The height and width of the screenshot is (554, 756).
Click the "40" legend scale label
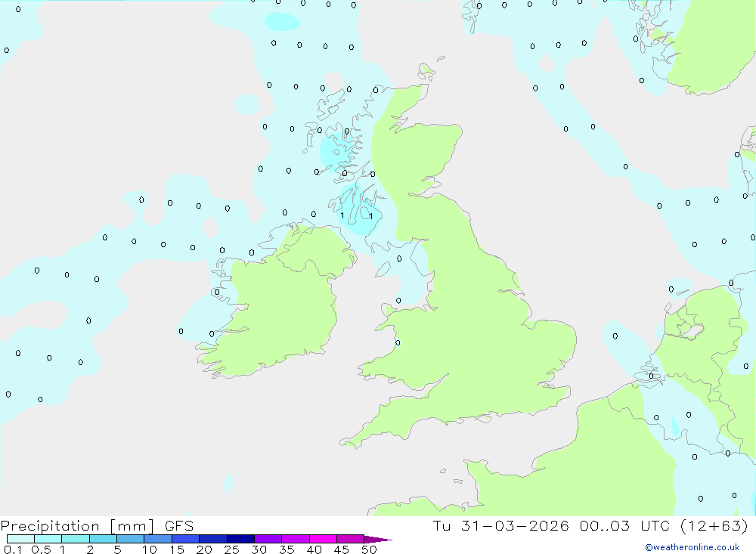(x=314, y=549)
